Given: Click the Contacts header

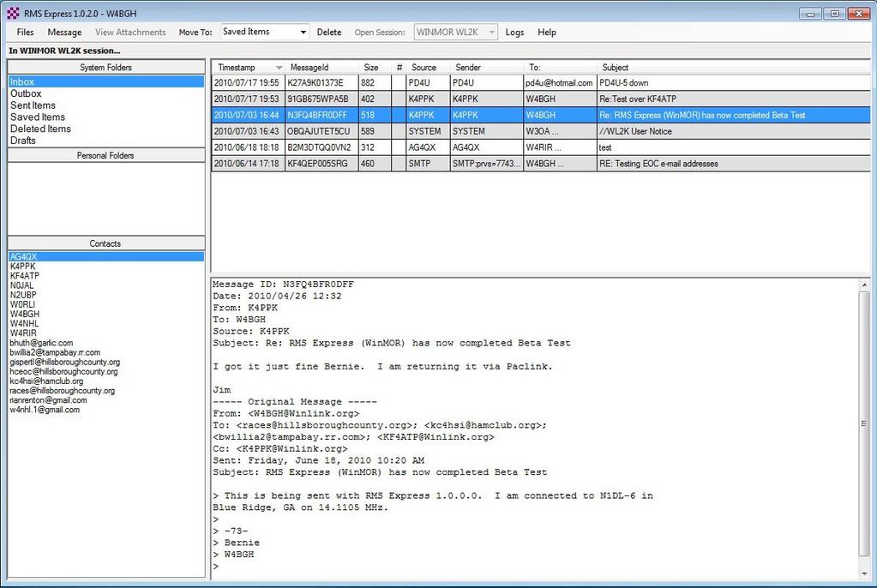Looking at the screenshot, I should (x=105, y=244).
